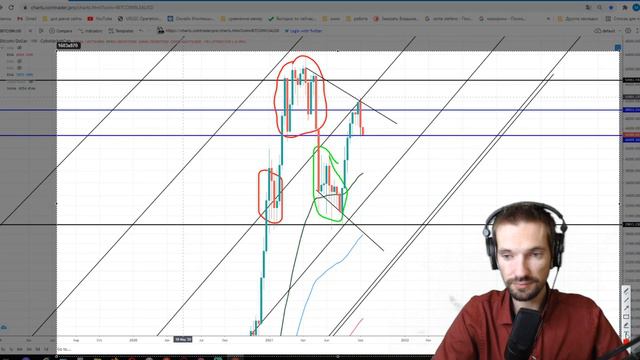Click the highlighted date tooltip on time axis
Viewport: 640px width, 360px height.
(183, 340)
